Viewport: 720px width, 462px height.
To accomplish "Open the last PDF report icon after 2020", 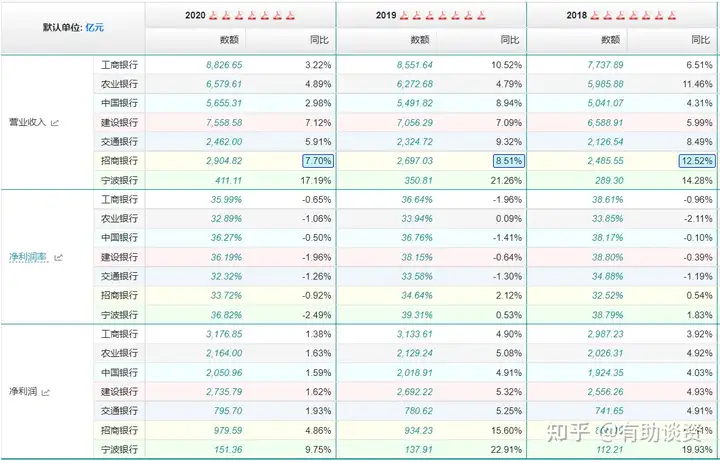I will click(x=290, y=16).
